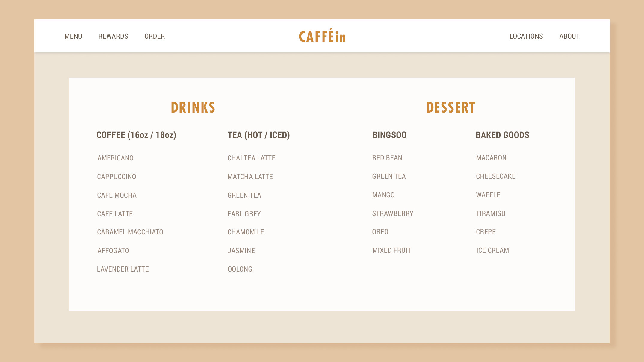Select LAVENDER LATTE item

point(123,269)
